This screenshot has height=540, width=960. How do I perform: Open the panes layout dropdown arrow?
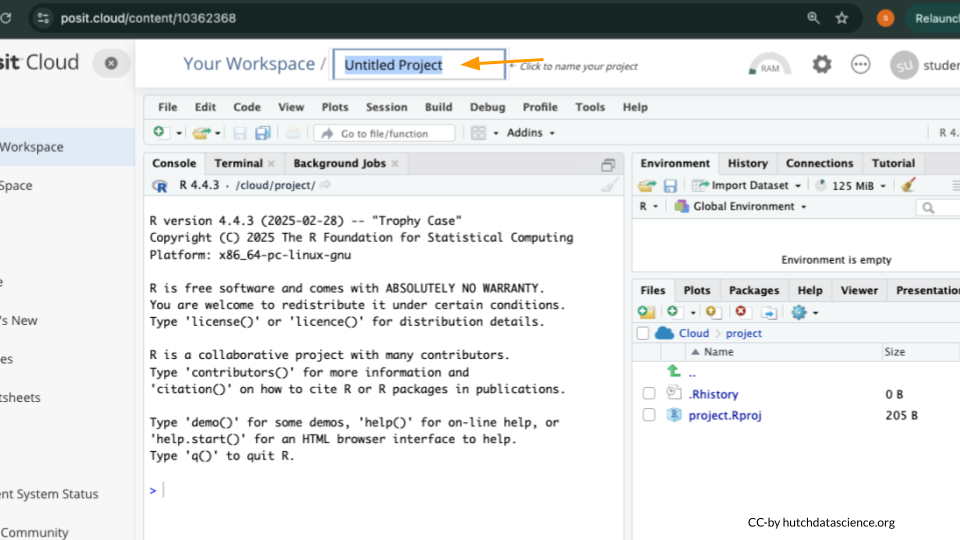(x=496, y=133)
